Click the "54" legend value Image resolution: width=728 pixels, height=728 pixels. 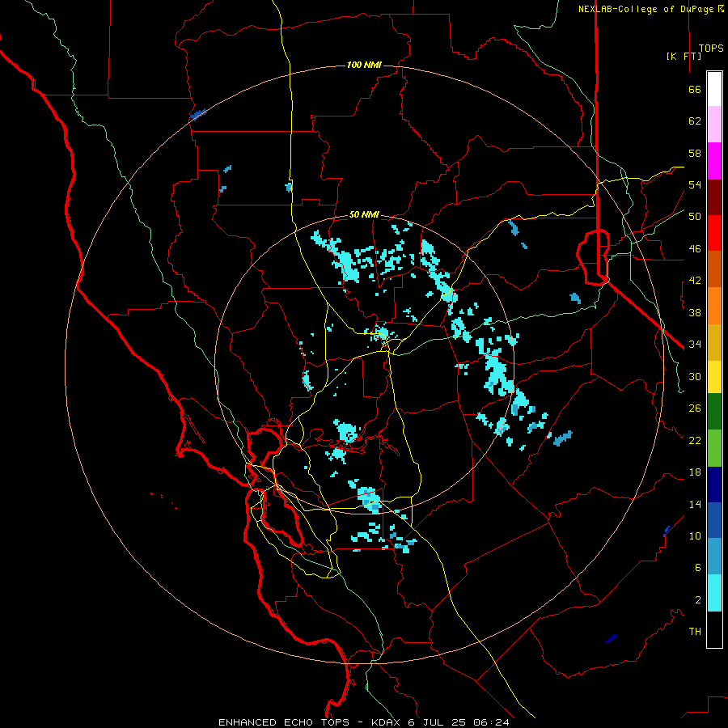pyautogui.click(x=695, y=184)
